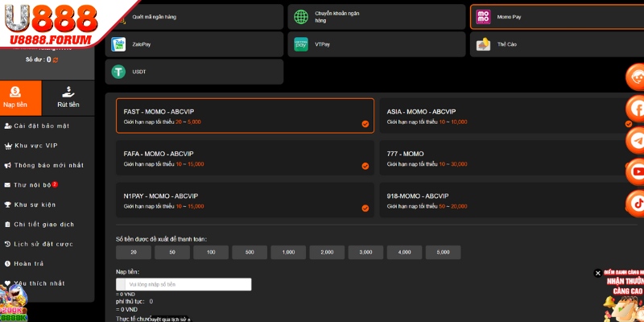Pick suggested amount 20
This screenshot has width=644, height=322.
134,253
